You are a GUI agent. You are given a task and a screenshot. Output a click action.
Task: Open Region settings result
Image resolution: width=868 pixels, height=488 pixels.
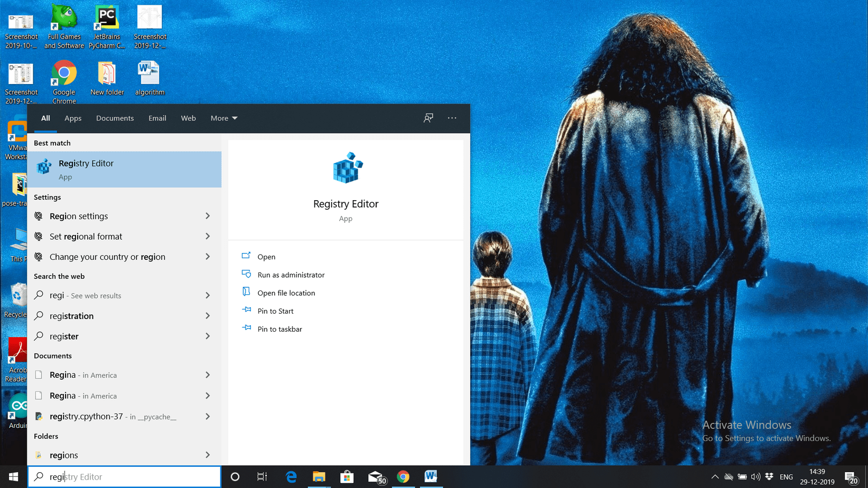pos(124,216)
